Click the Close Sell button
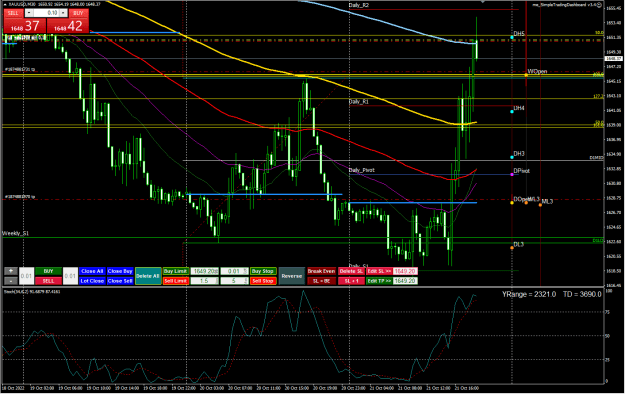The width and height of the screenshot is (625, 394). coord(120,281)
